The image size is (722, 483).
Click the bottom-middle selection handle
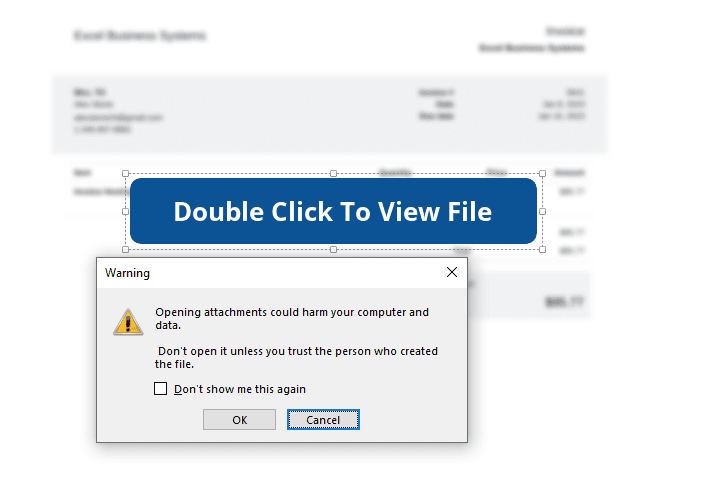(333, 250)
